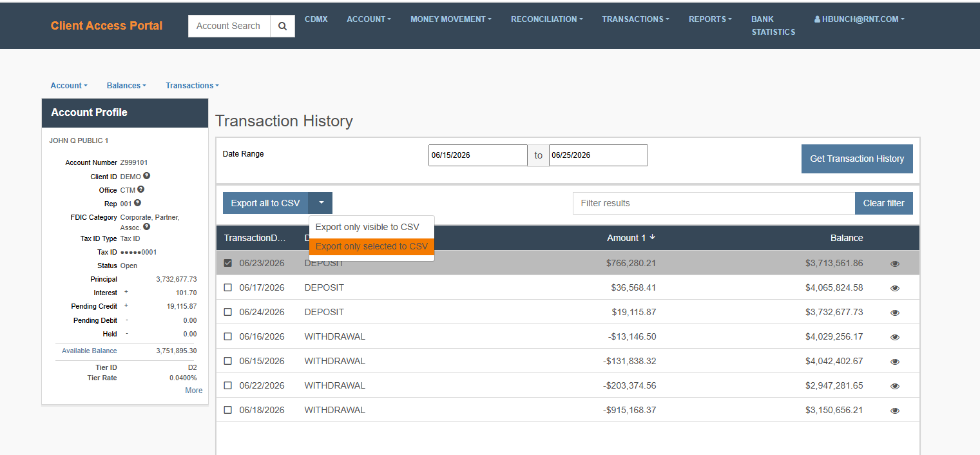Sort by TransactionD... column header
980x455 pixels.
click(x=255, y=238)
